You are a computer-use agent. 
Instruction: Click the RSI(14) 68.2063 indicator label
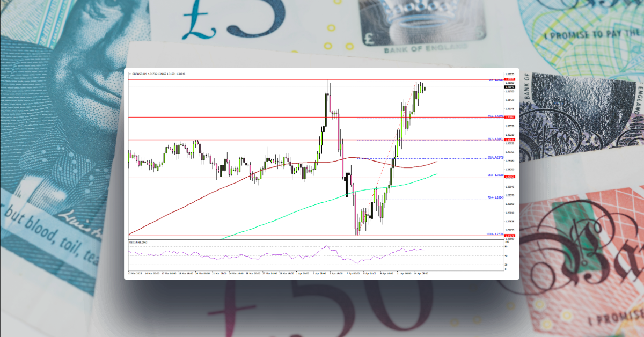click(138, 243)
